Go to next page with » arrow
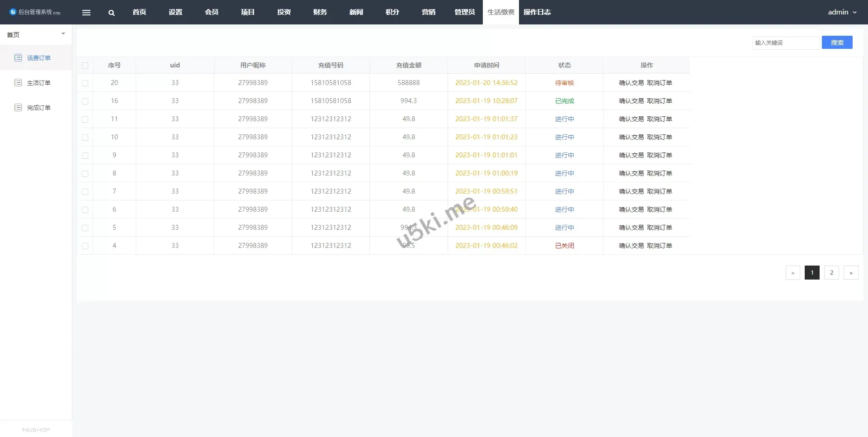 (851, 273)
